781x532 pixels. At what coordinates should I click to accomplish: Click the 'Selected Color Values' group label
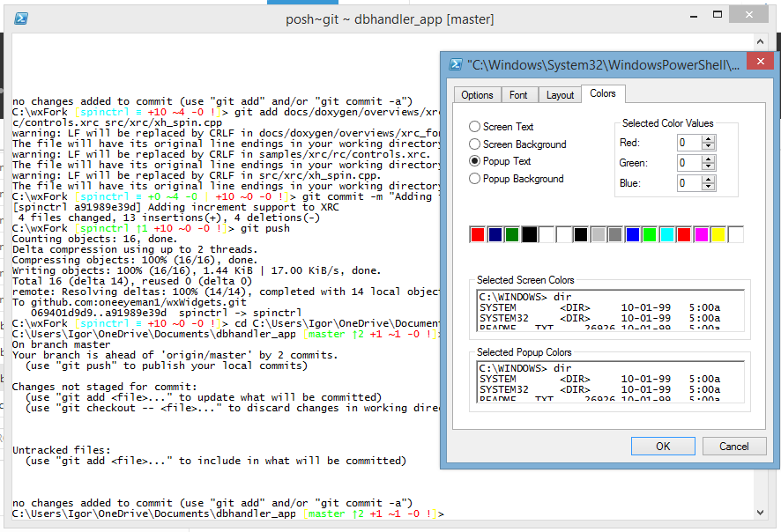(x=667, y=123)
